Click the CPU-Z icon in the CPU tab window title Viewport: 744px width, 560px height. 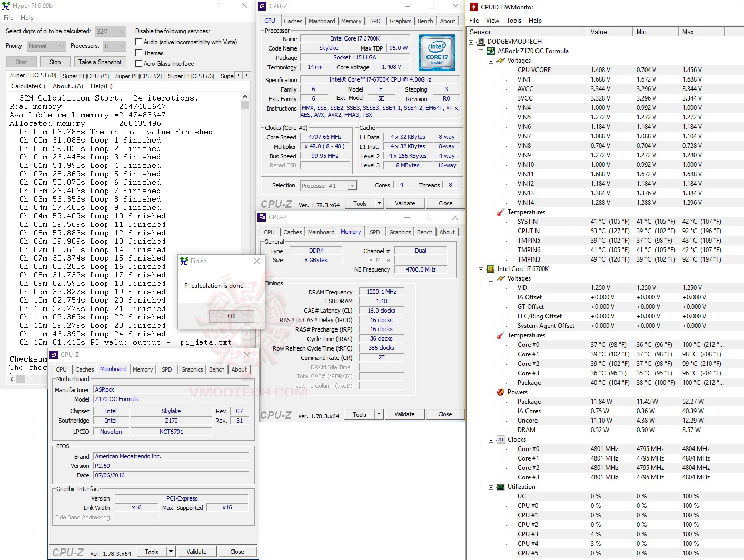[262, 6]
